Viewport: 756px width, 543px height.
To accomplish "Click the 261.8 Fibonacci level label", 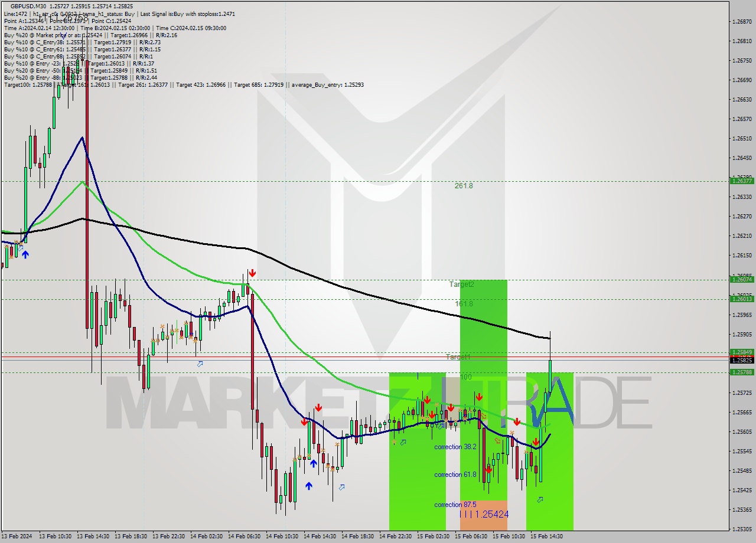I will pyautogui.click(x=464, y=185).
